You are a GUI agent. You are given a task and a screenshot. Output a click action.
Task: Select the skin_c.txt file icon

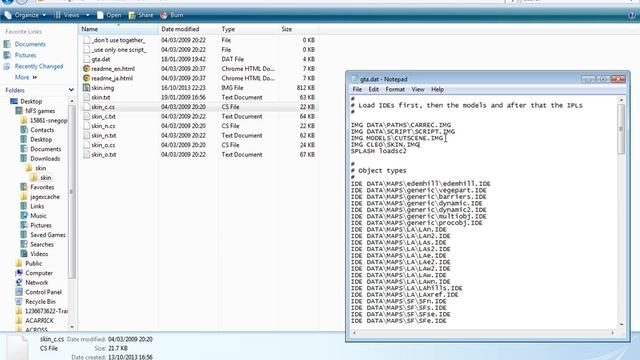tap(86, 116)
